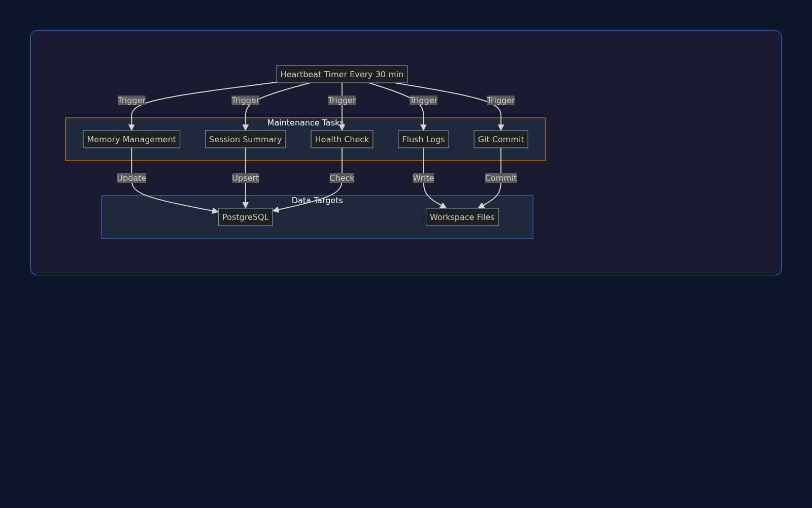Image resolution: width=812 pixels, height=508 pixels.
Task: Click the Update edge label
Action: tap(131, 178)
